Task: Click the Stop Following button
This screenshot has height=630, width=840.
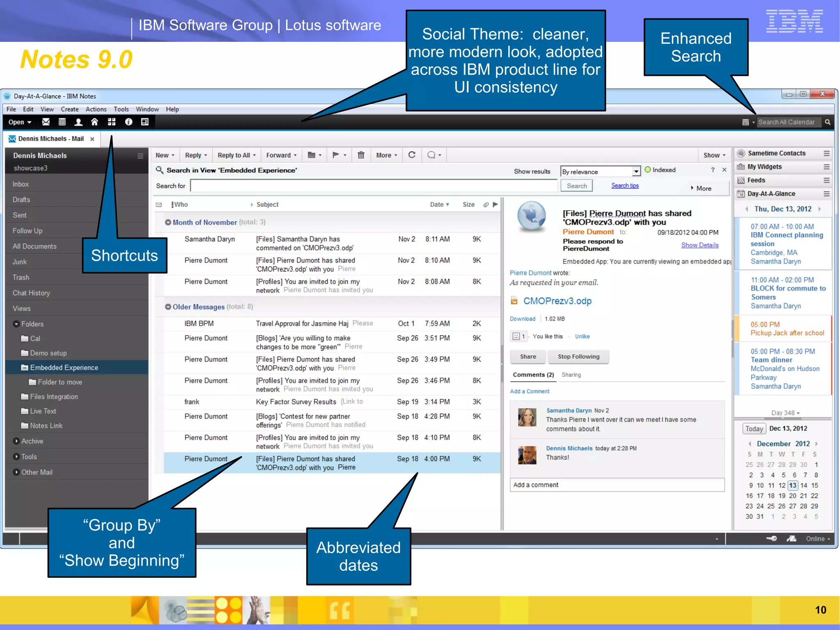Action: (578, 357)
